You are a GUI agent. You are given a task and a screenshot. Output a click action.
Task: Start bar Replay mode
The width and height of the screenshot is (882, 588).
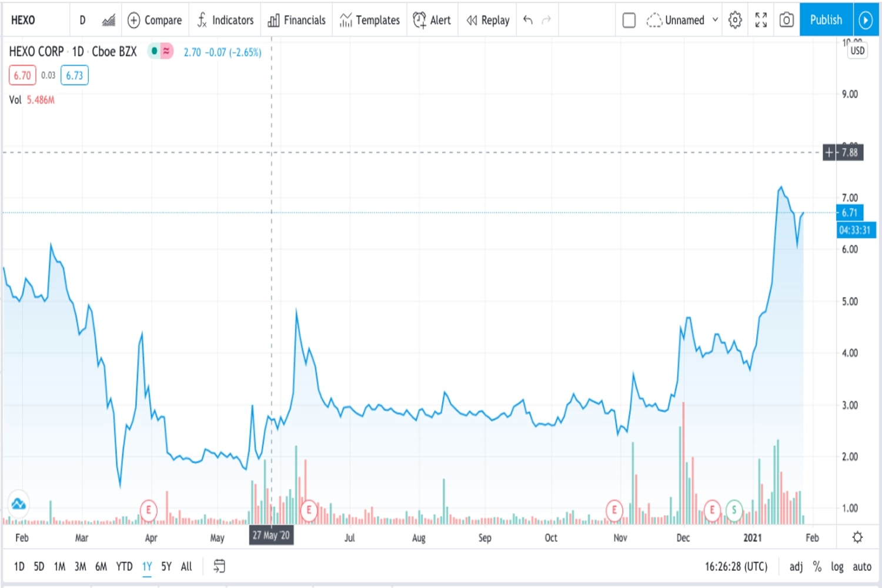(x=488, y=20)
